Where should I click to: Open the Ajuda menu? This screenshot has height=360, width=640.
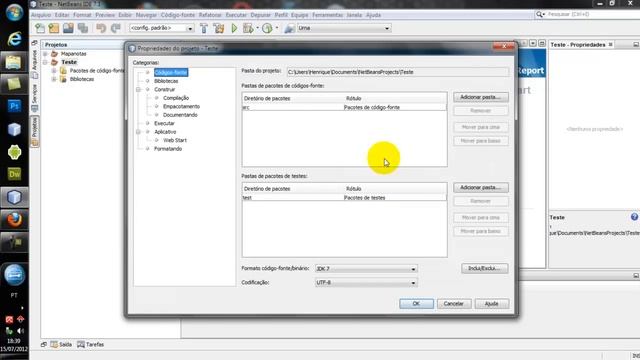(x=373, y=15)
